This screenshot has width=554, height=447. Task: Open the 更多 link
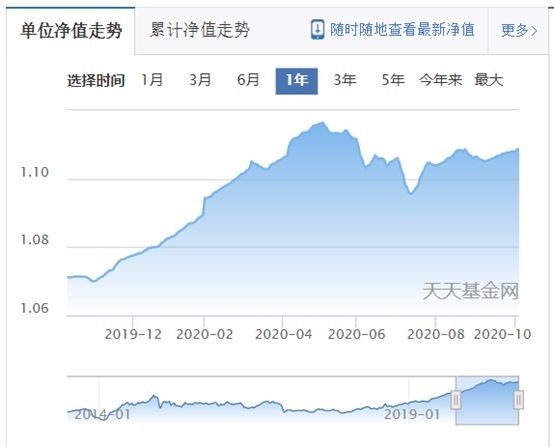click(519, 30)
